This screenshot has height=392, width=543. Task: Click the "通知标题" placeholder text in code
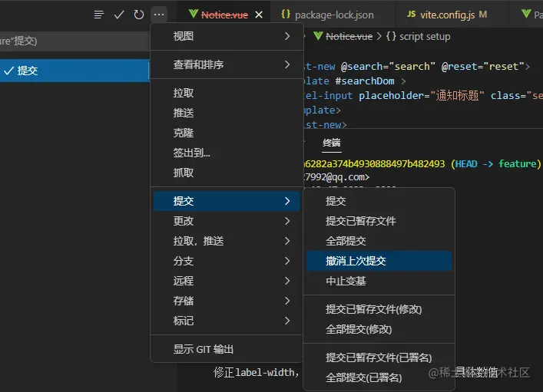tap(457, 95)
